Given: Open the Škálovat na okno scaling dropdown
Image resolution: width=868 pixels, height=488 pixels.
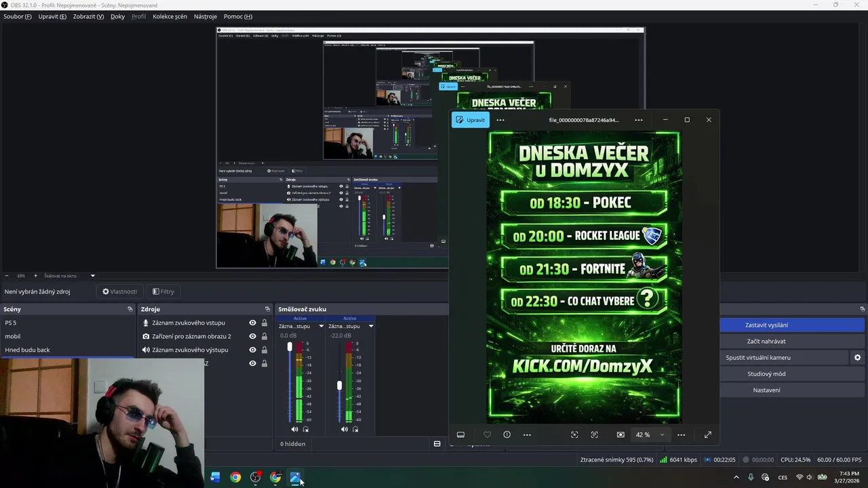Looking at the screenshot, I should point(69,276).
